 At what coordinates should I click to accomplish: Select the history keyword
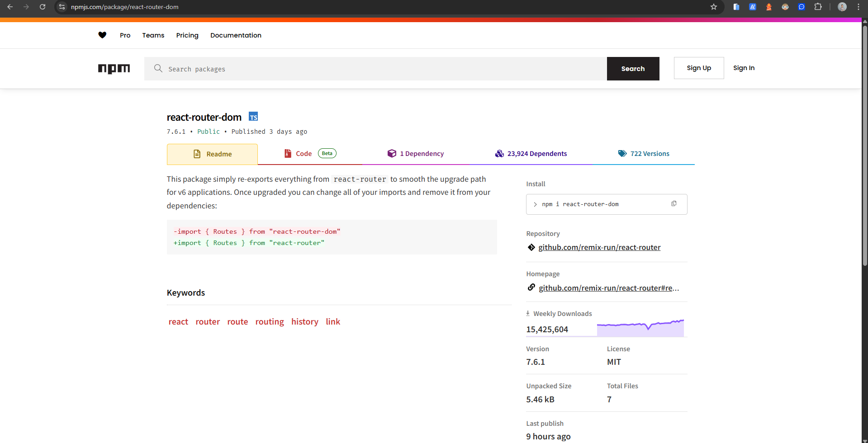tap(305, 322)
